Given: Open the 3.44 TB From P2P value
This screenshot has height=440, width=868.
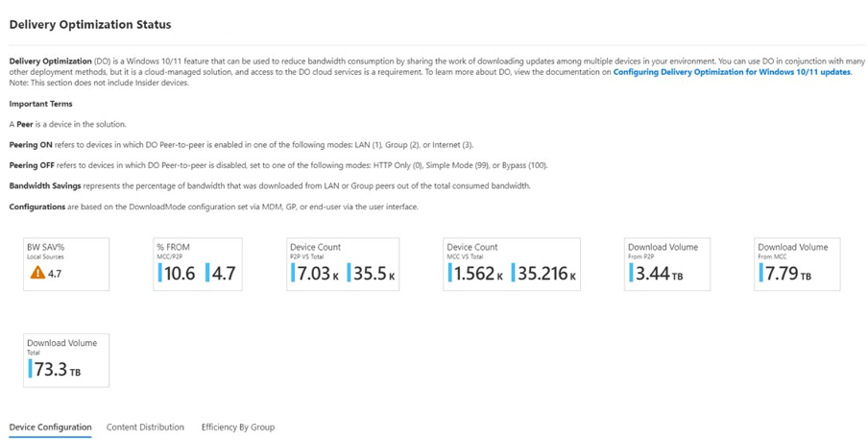Looking at the screenshot, I should tap(658, 274).
